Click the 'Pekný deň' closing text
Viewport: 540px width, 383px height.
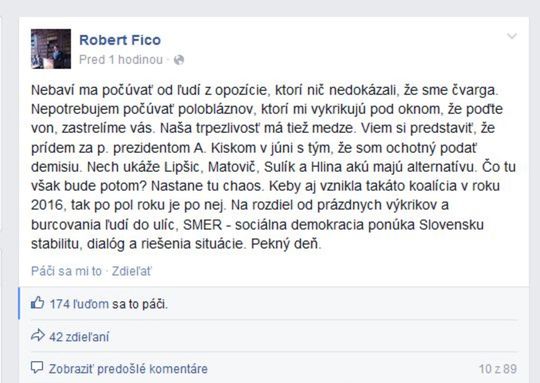pos(286,244)
